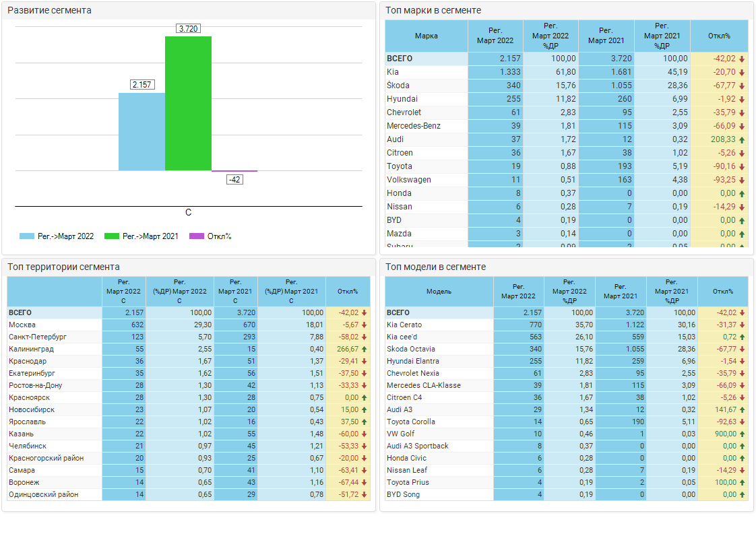The width and height of the screenshot is (756, 534).
Task: Click the red down arrow in the Toyota brand row
Action: (742, 166)
